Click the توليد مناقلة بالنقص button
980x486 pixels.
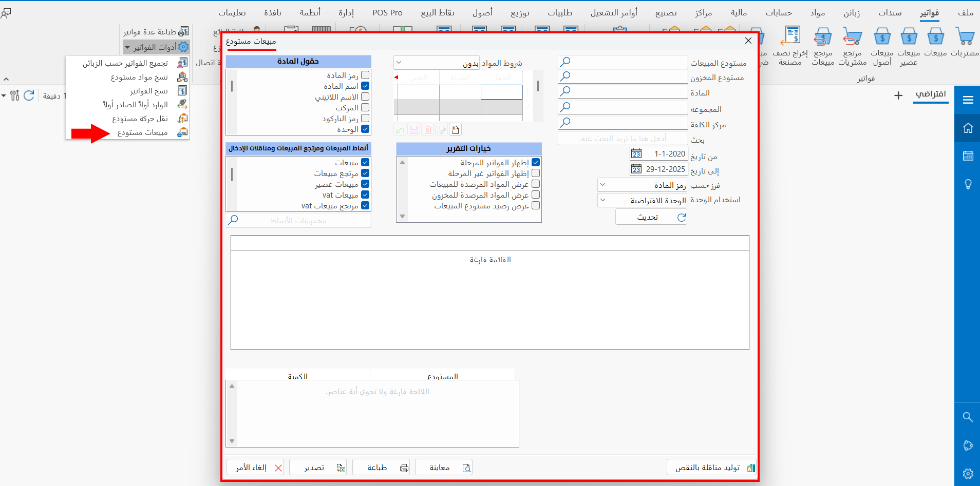coord(711,467)
